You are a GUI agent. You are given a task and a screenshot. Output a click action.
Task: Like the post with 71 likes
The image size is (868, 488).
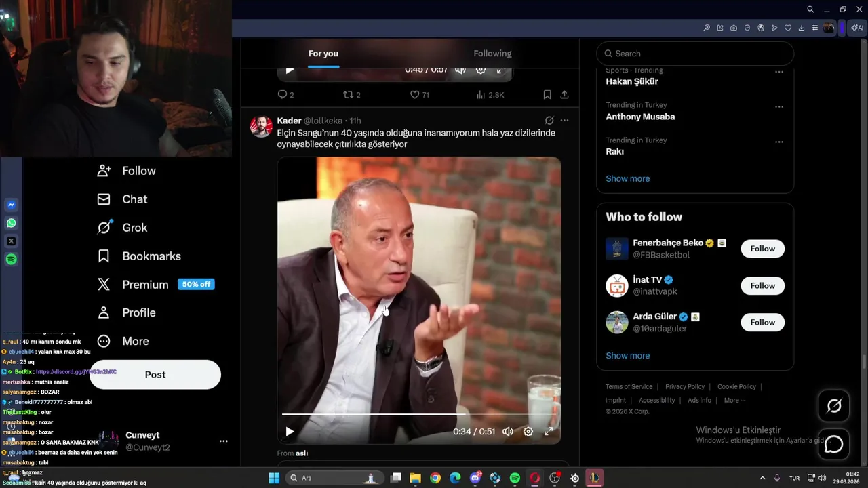click(420, 95)
